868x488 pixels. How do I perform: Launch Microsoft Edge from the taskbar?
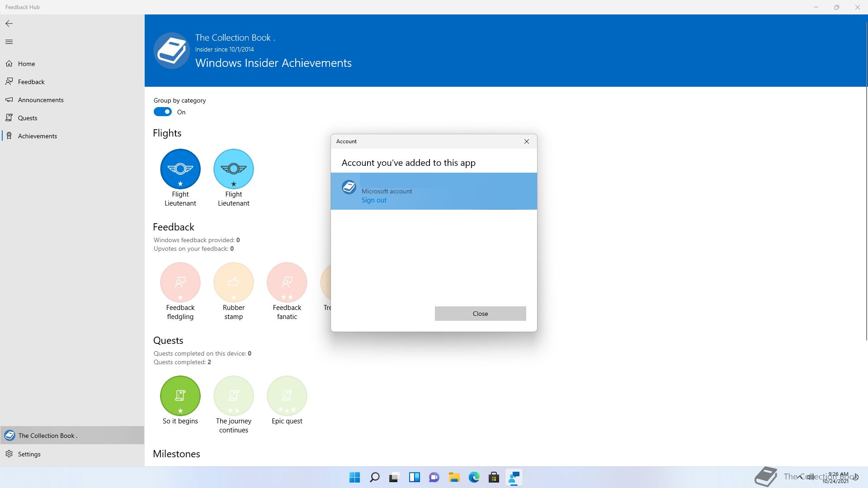(x=474, y=477)
